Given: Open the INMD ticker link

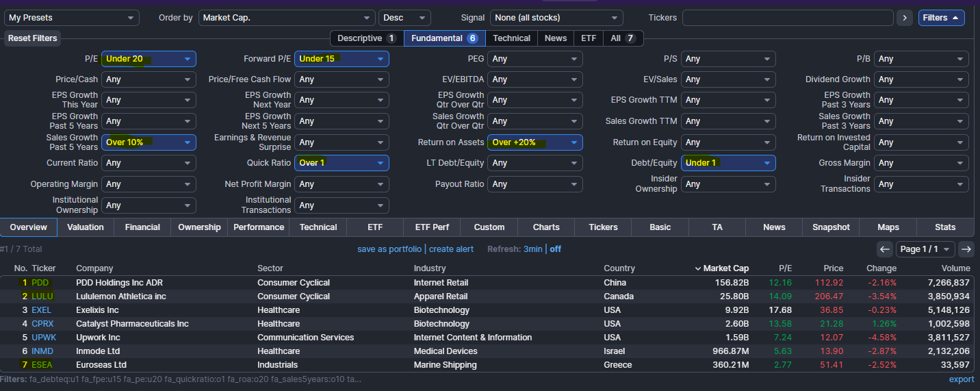Looking at the screenshot, I should point(42,351).
